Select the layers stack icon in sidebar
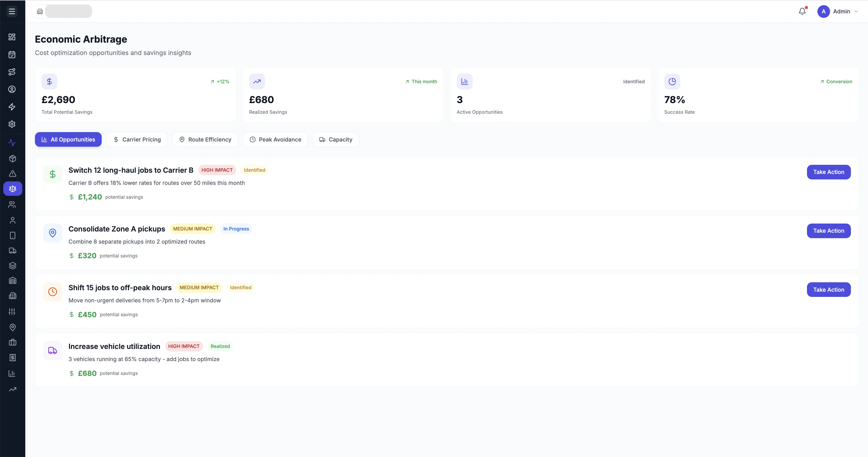 tap(12, 265)
